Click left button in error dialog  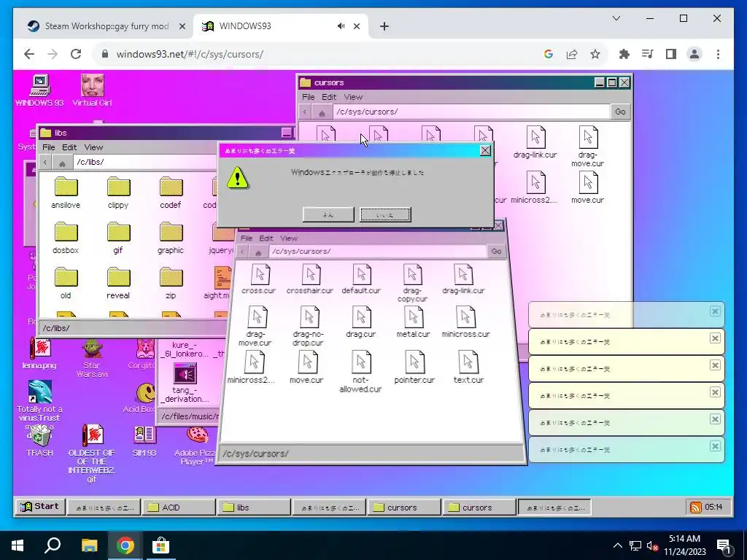pyautogui.click(x=328, y=215)
